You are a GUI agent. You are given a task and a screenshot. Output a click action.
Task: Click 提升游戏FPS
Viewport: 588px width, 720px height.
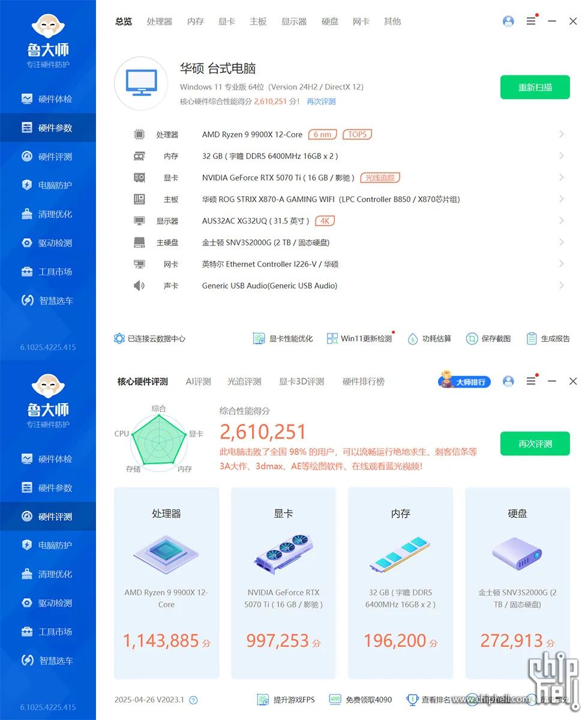286,700
